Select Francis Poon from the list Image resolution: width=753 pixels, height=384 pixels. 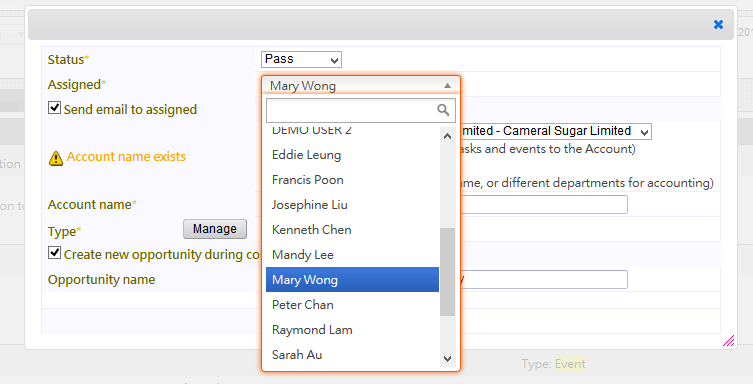coord(352,180)
